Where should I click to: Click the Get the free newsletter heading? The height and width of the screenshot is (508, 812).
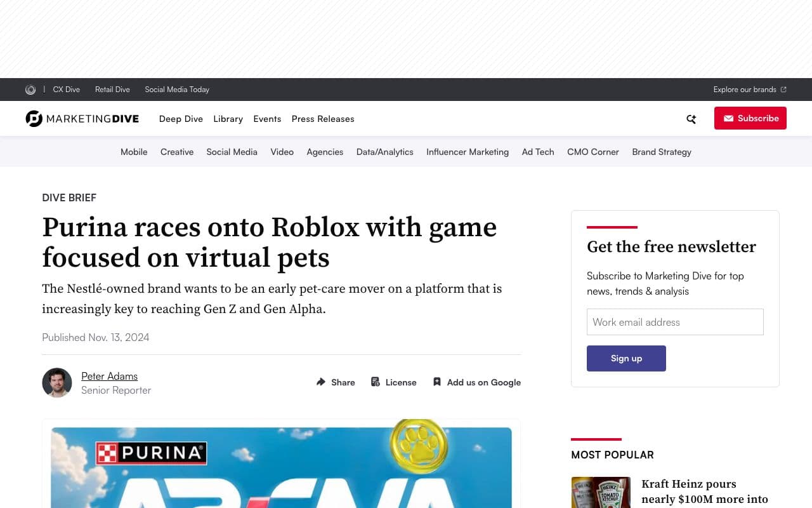pyautogui.click(x=671, y=246)
